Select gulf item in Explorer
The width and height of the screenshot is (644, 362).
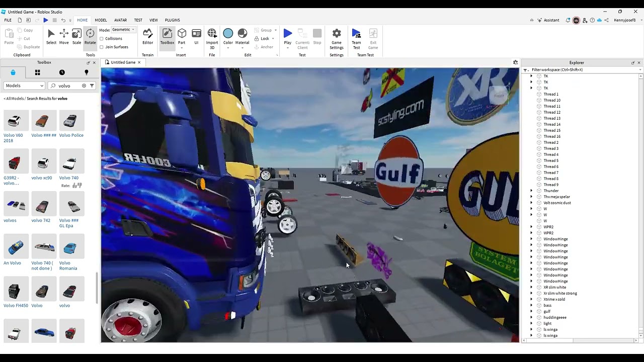[x=547, y=312]
